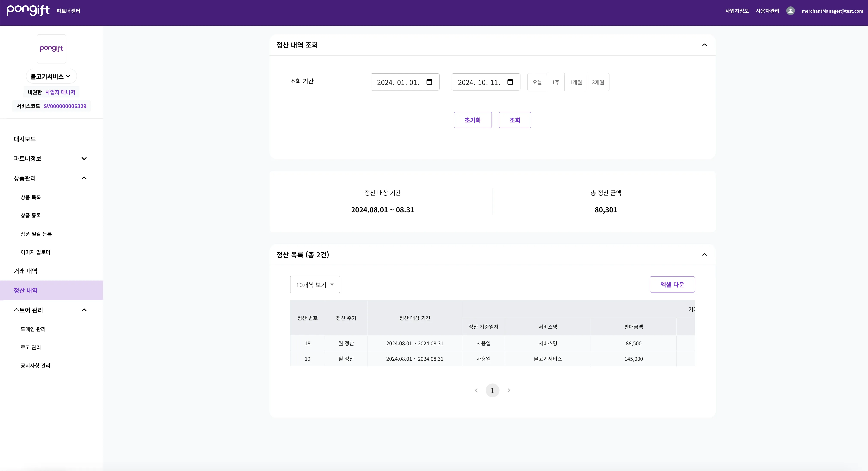The width and height of the screenshot is (868, 471).
Task: Go to the next page arrow
Action: (x=509, y=390)
